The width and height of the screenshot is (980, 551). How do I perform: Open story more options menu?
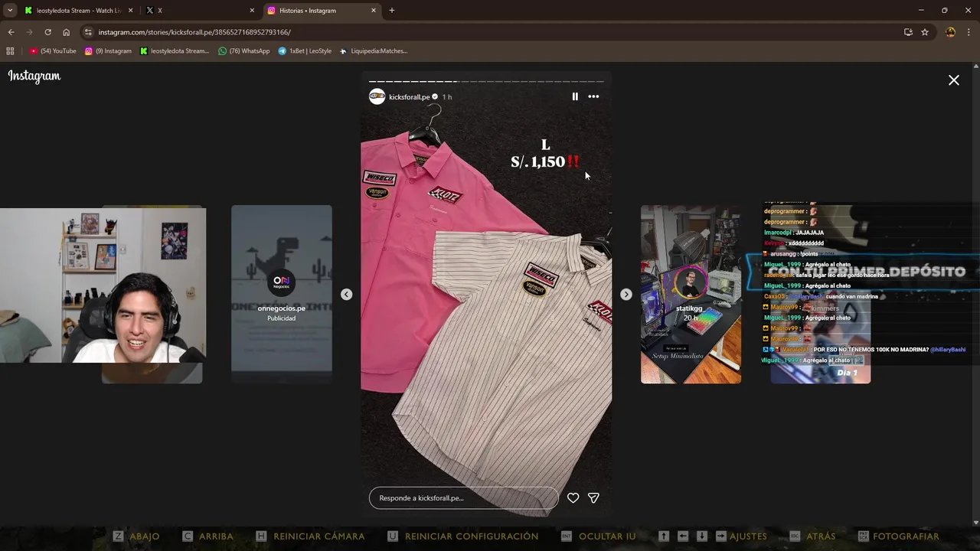pos(593,96)
